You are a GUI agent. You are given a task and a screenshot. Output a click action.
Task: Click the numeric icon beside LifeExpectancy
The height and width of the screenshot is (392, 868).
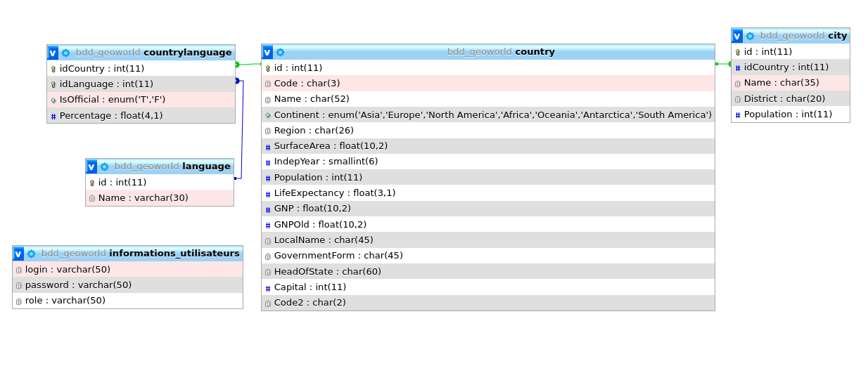pyautogui.click(x=268, y=194)
